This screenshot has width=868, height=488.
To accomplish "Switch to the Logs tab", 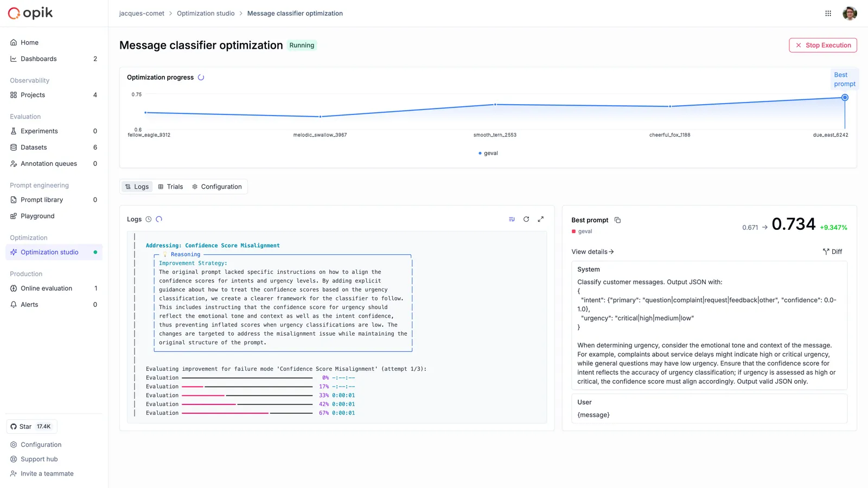I will click(x=137, y=187).
